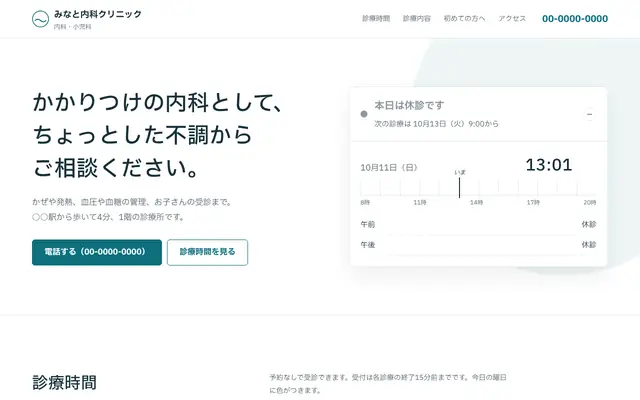Click the clinic wave logo icon
640x400 pixels.
point(40,19)
